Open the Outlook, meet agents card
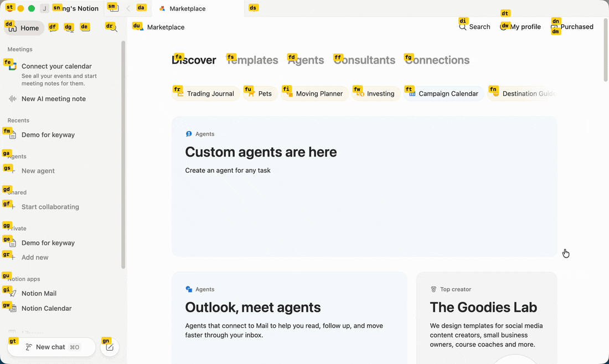Screen dimensions: 609x364 (x=290, y=318)
